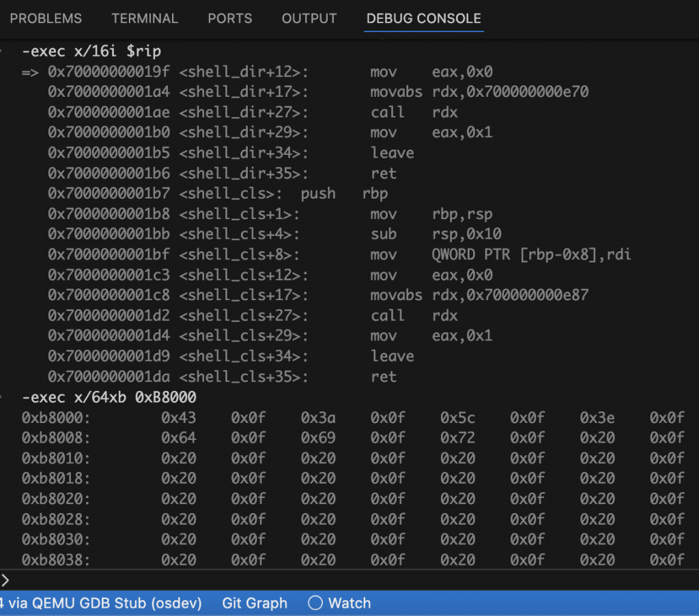Click 'call rdx' at shell_dir+27
This screenshot has width=699, height=616.
(414, 113)
